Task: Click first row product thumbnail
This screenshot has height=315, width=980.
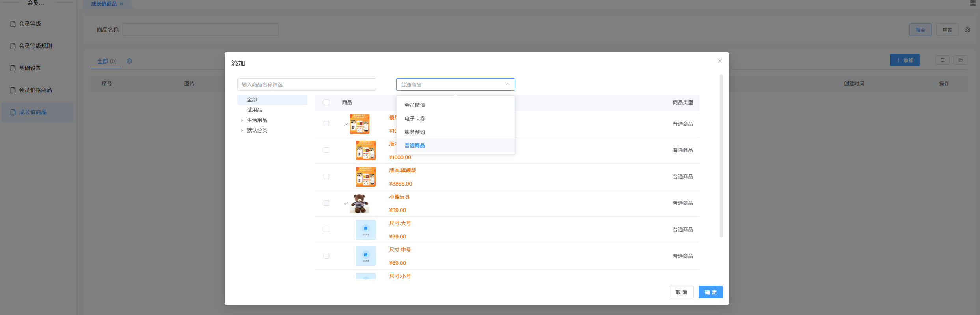Action: (x=360, y=124)
